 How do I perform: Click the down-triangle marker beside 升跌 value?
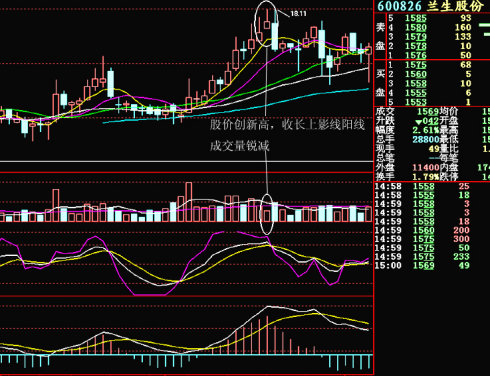coord(418,122)
